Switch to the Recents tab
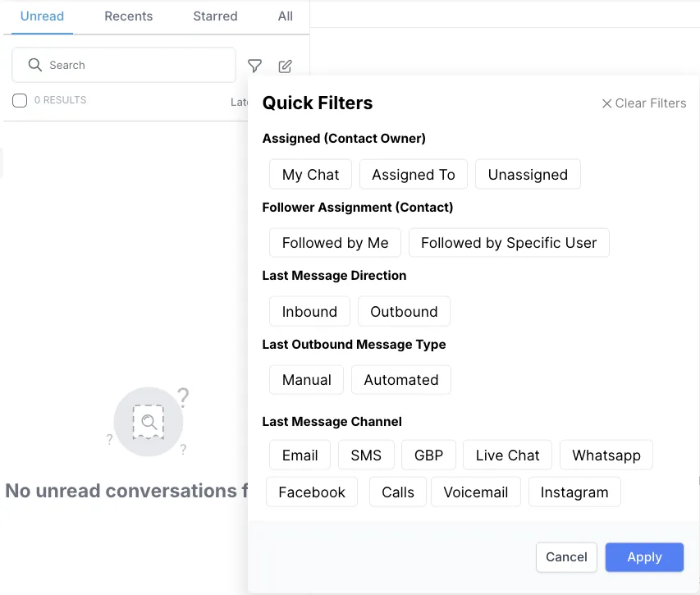 129,16
